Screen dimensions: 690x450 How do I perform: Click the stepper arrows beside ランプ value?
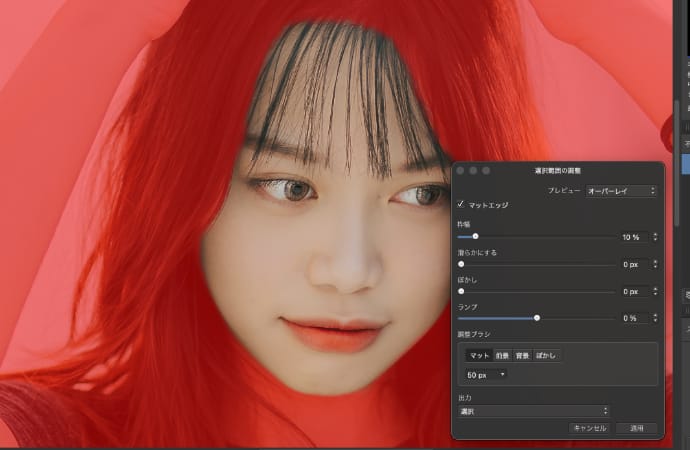[x=655, y=318]
